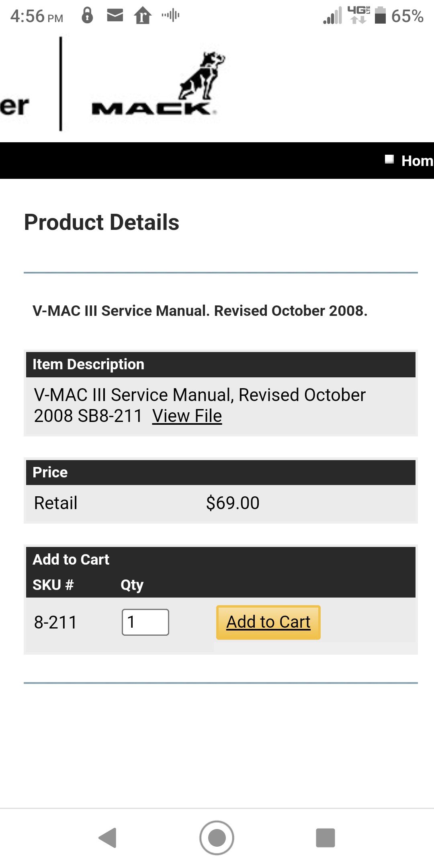Tap the Android back navigation button
Screen dimensions: 434x868
pos(108,838)
